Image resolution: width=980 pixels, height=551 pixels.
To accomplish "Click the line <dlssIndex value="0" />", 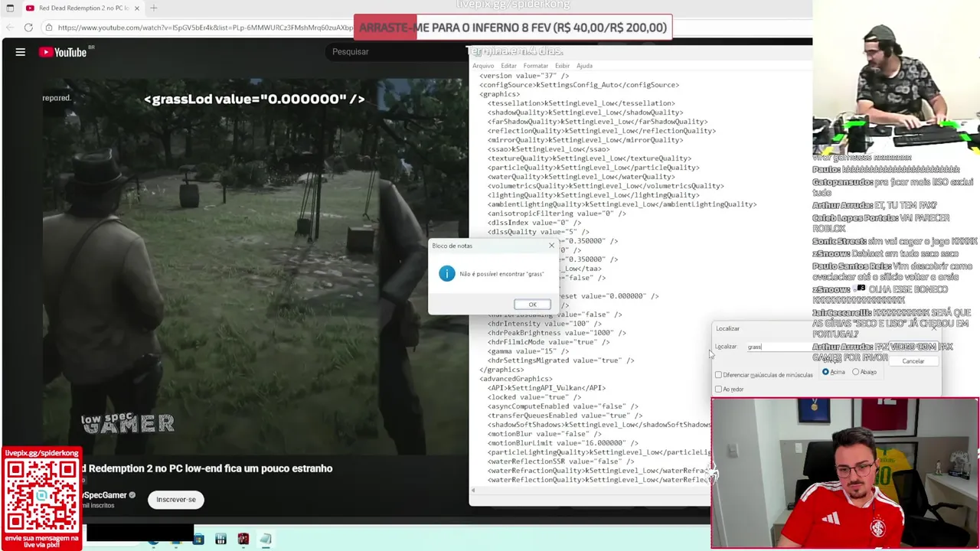I will tap(534, 223).
